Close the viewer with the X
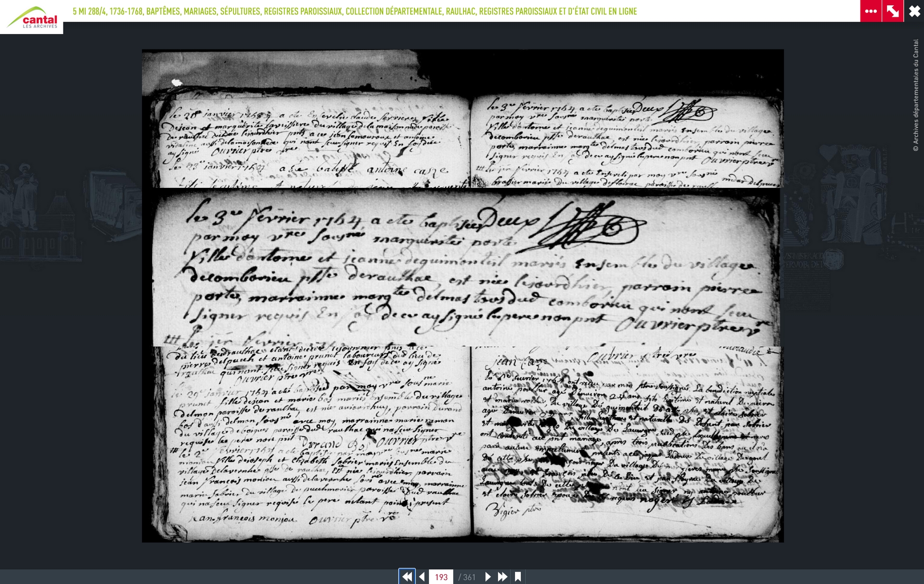The width and height of the screenshot is (924, 584). coord(914,11)
